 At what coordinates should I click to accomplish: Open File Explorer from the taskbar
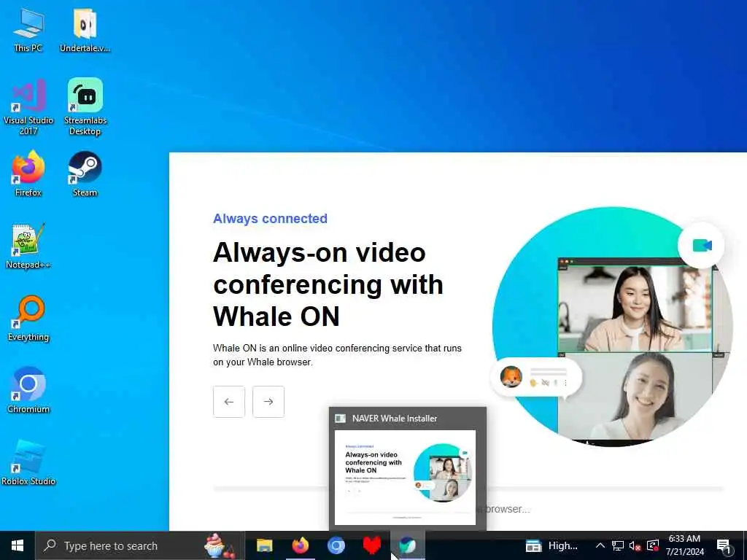coord(264,545)
